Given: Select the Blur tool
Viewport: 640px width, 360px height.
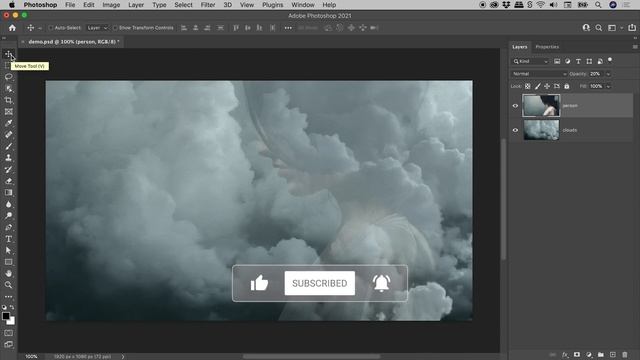Looking at the screenshot, I should [8, 204].
